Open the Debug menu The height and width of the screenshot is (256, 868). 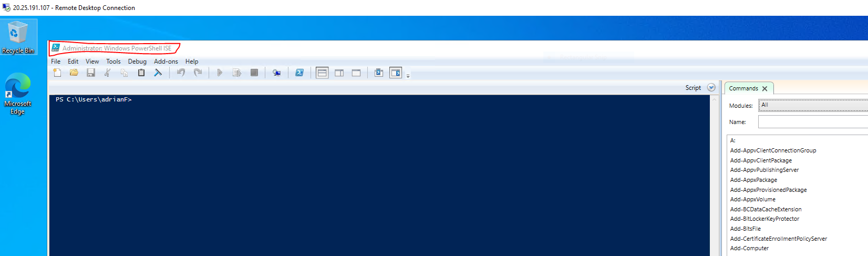137,62
